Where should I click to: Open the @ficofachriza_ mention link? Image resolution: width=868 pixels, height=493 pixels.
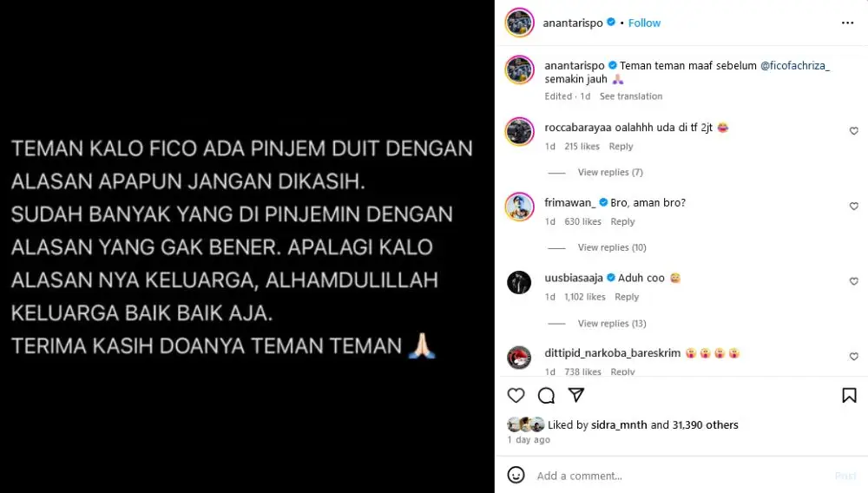click(795, 65)
